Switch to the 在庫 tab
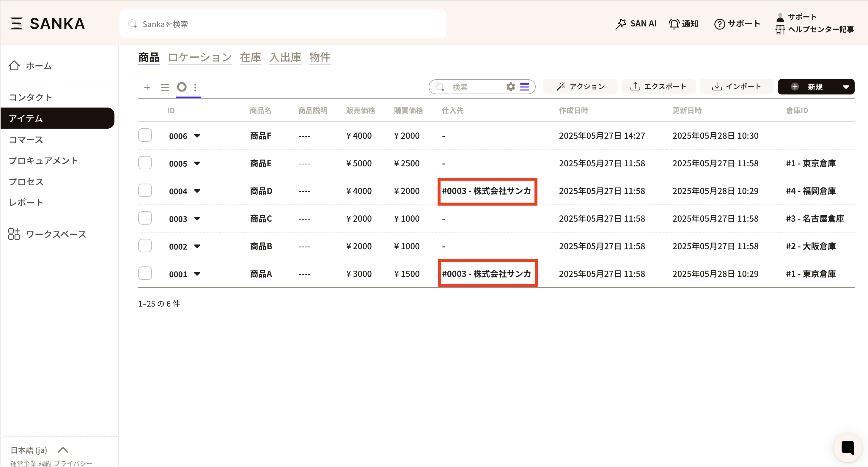868x467 pixels. click(250, 57)
